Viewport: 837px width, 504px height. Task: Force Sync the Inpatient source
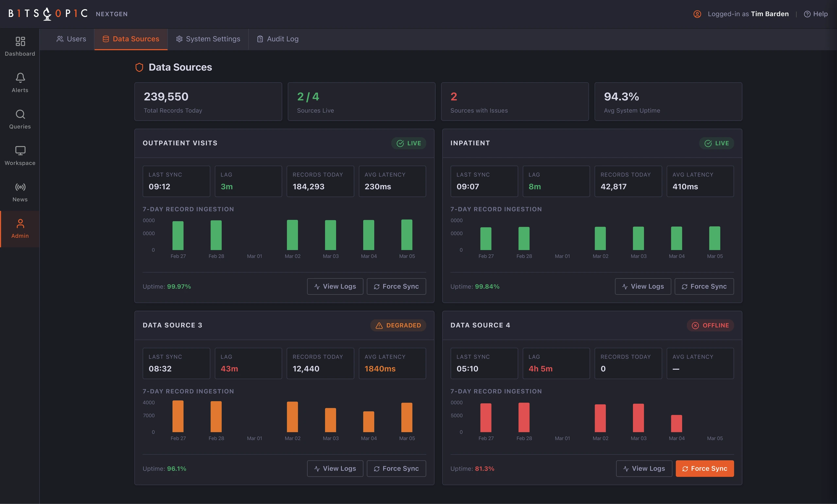(x=704, y=286)
